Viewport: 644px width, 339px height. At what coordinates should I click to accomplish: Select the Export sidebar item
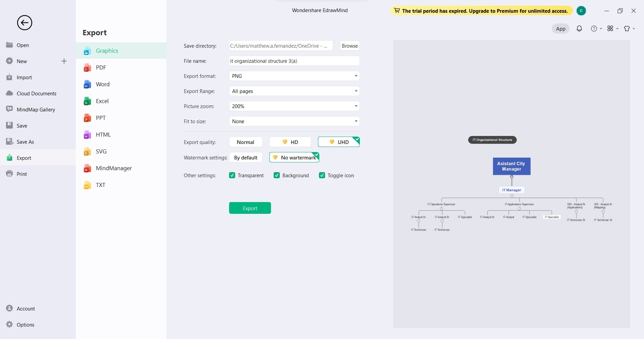(38, 158)
